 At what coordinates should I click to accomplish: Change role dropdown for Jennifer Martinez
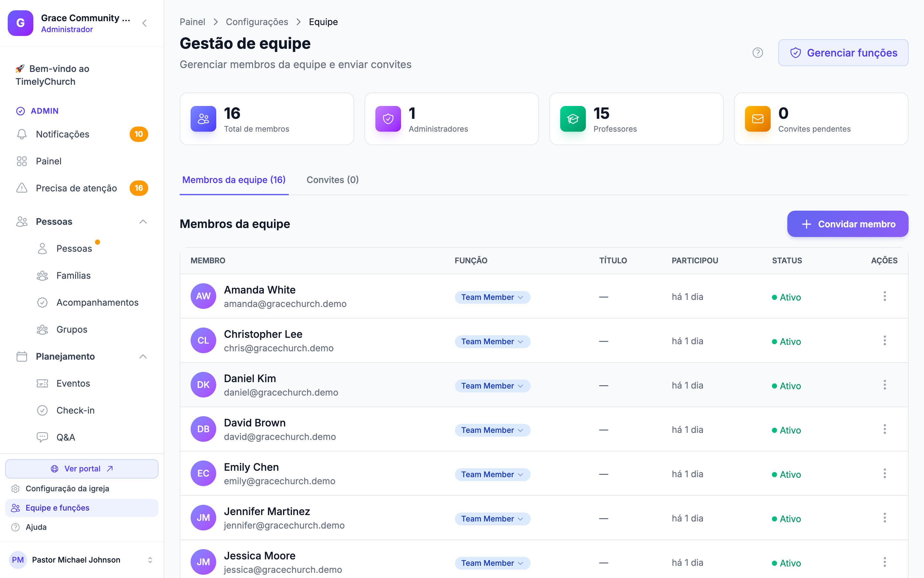tap(492, 519)
